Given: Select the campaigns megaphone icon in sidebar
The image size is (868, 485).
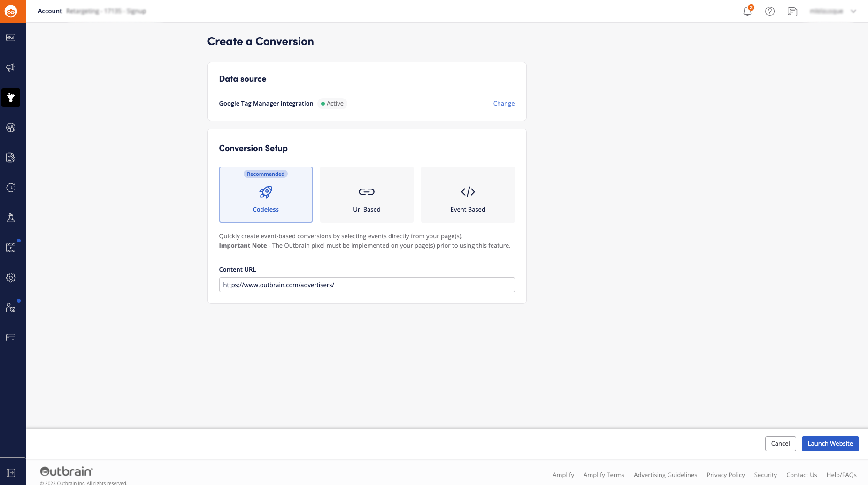Looking at the screenshot, I should 10,68.
